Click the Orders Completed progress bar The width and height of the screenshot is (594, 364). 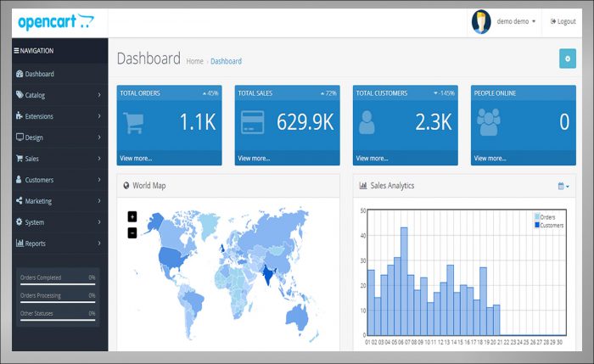(x=58, y=283)
